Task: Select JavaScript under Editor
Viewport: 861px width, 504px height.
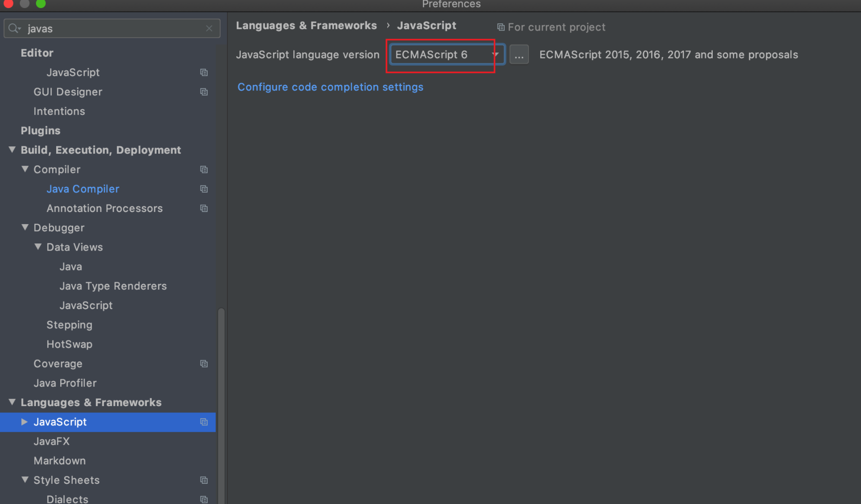Action: [73, 72]
